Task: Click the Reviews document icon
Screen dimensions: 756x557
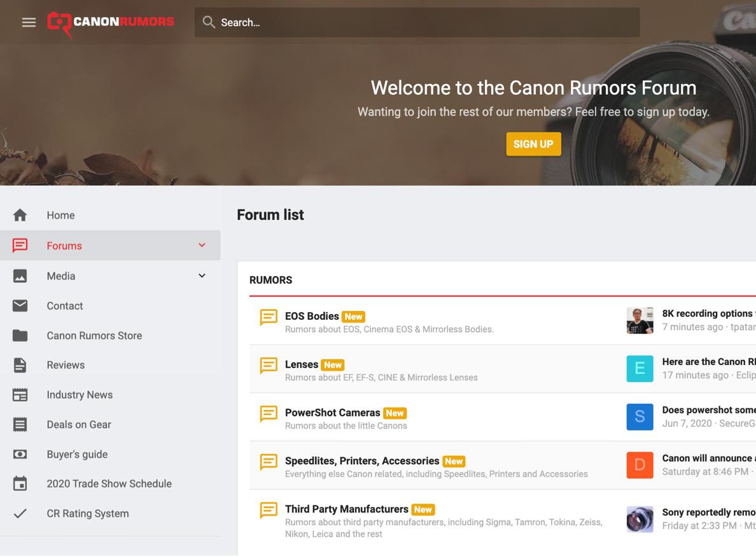Action: coord(20,365)
